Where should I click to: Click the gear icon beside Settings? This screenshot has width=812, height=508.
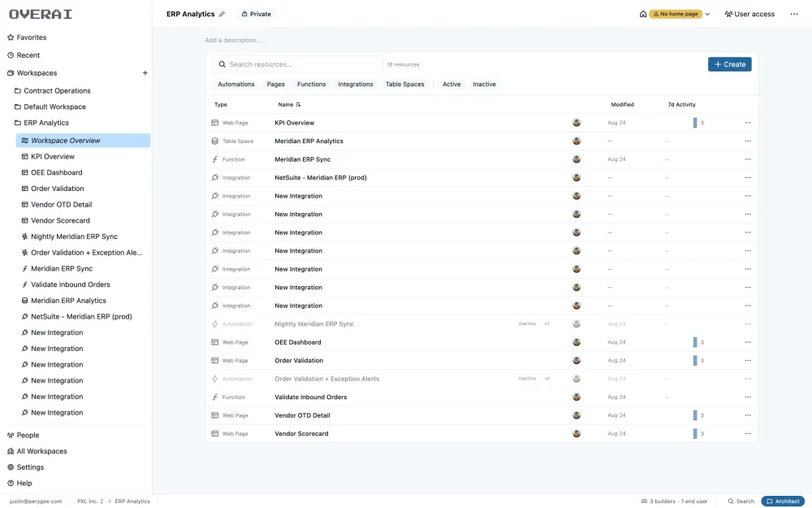point(11,467)
